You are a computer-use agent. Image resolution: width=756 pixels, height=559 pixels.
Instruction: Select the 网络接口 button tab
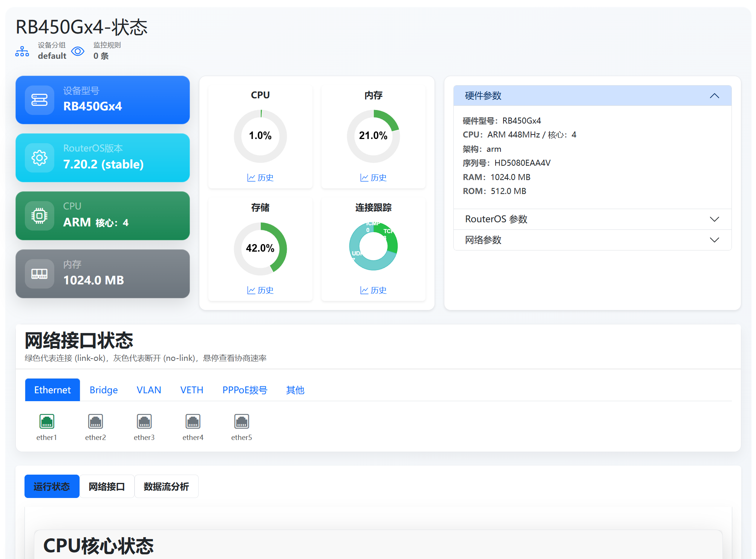point(107,487)
